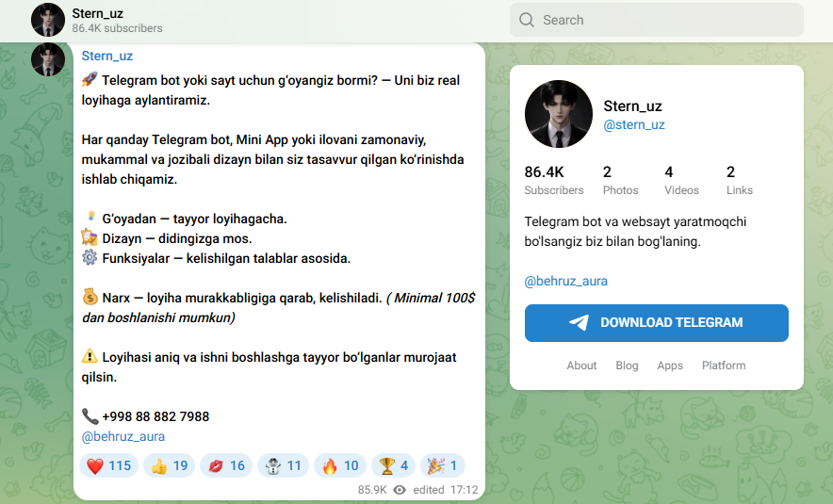Click the 2 Links counter
This screenshot has width=833, height=504.
739,181
